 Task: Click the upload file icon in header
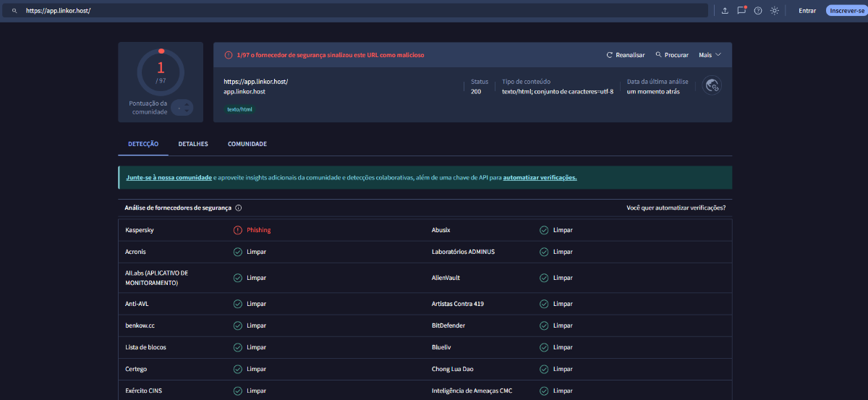[x=725, y=11]
